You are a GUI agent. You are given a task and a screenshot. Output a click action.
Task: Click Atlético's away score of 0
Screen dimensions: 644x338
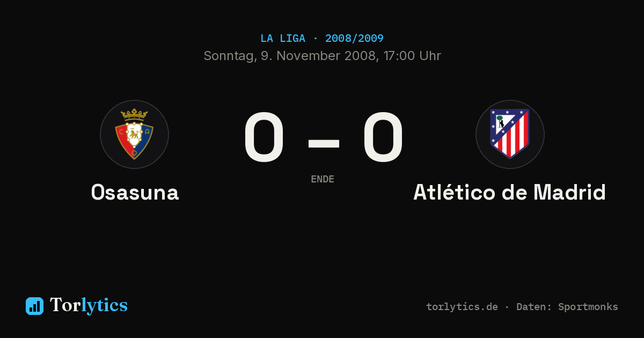pyautogui.click(x=383, y=137)
